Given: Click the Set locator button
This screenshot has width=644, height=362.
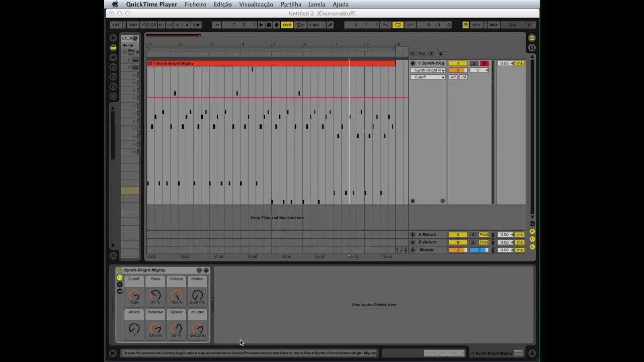Looking at the screenshot, I should coord(422,53).
